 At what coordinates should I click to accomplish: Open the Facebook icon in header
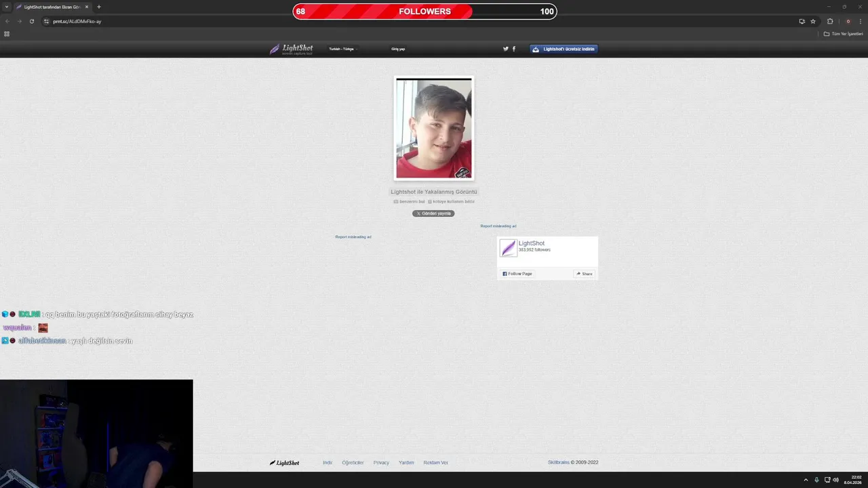pos(514,49)
